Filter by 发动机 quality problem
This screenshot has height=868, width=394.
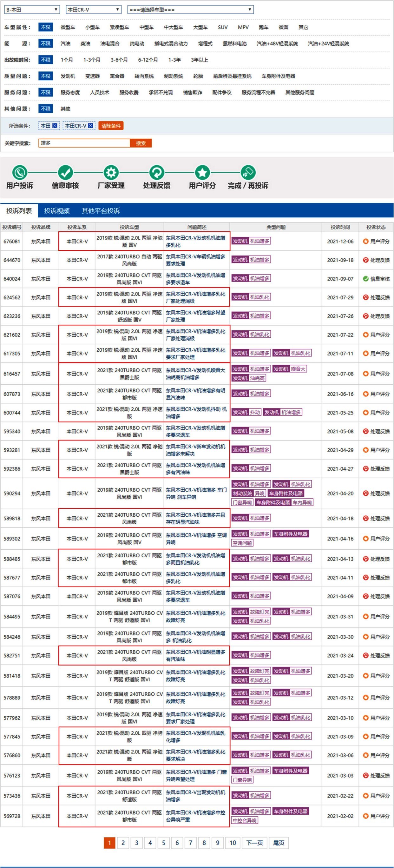coord(68,76)
